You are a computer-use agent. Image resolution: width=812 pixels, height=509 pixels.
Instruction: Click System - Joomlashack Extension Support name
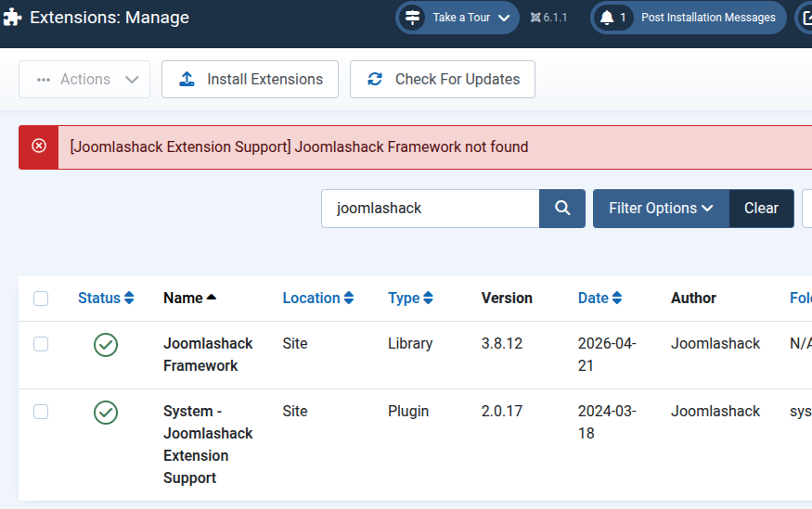pyautogui.click(x=208, y=444)
